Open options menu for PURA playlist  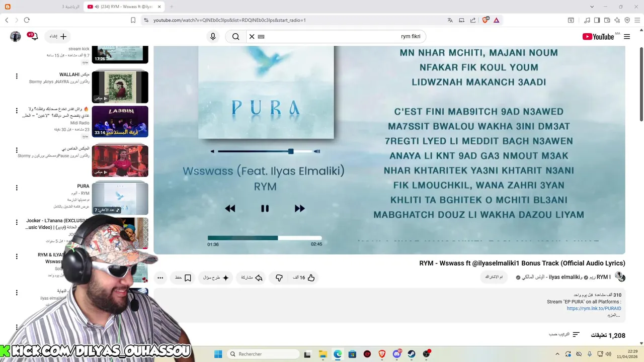click(x=17, y=188)
